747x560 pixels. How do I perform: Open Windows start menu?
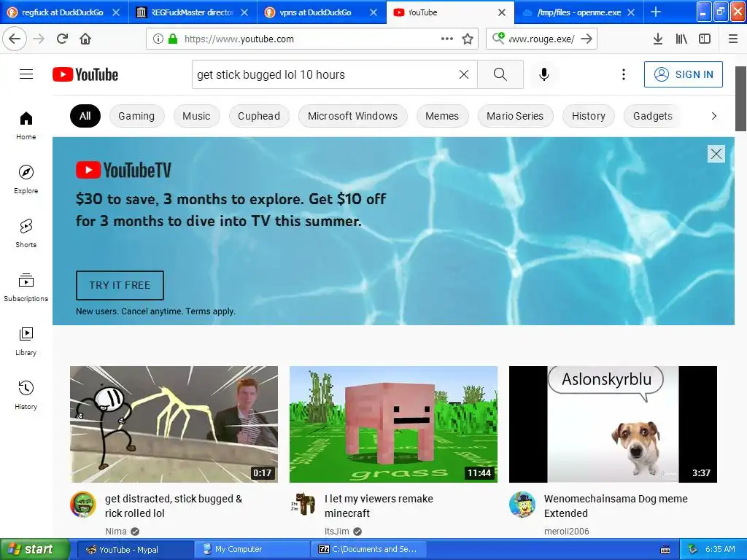[x=34, y=549]
